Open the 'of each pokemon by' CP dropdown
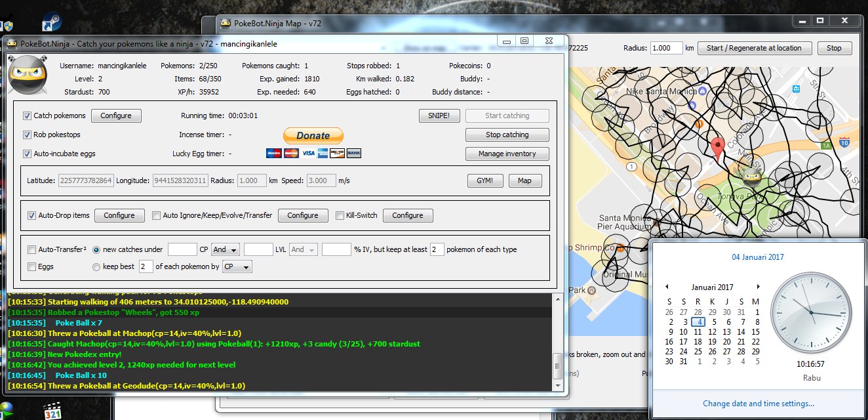Image resolution: width=868 pixels, height=420 pixels. (237, 267)
